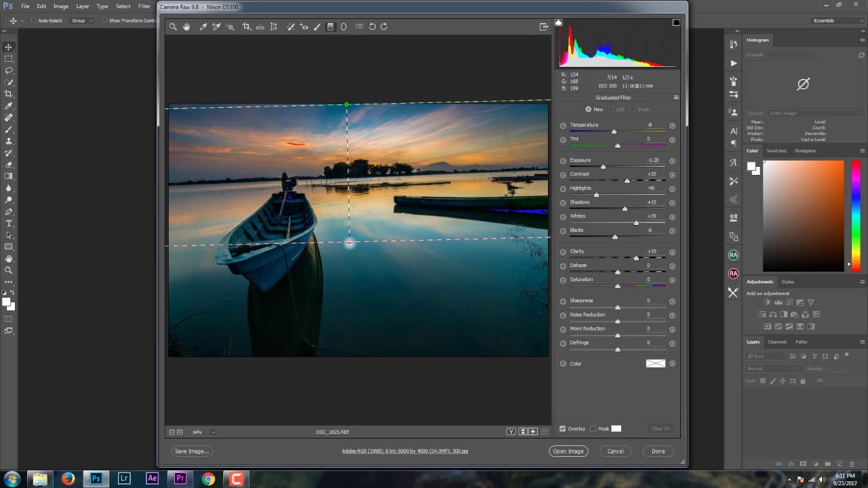
Task: Select the Hand tool in Camera Raw toolbar
Action: click(x=186, y=26)
